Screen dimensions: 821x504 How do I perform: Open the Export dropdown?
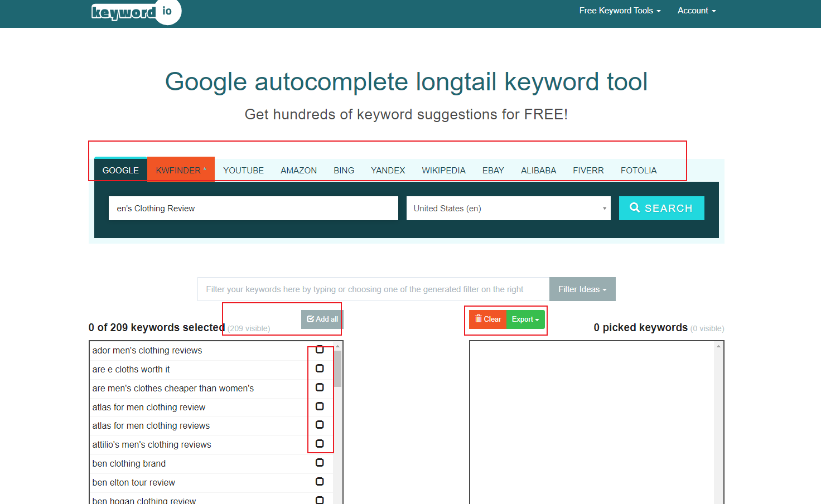click(x=525, y=319)
